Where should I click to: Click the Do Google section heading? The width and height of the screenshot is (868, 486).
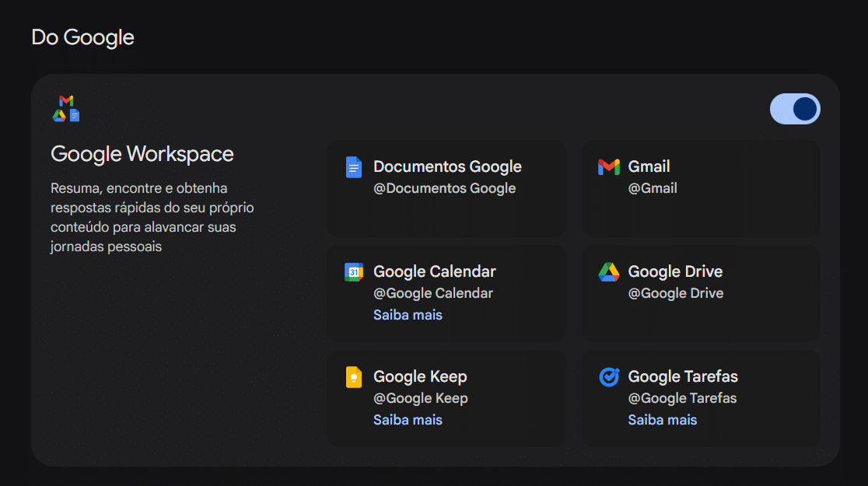coord(83,37)
